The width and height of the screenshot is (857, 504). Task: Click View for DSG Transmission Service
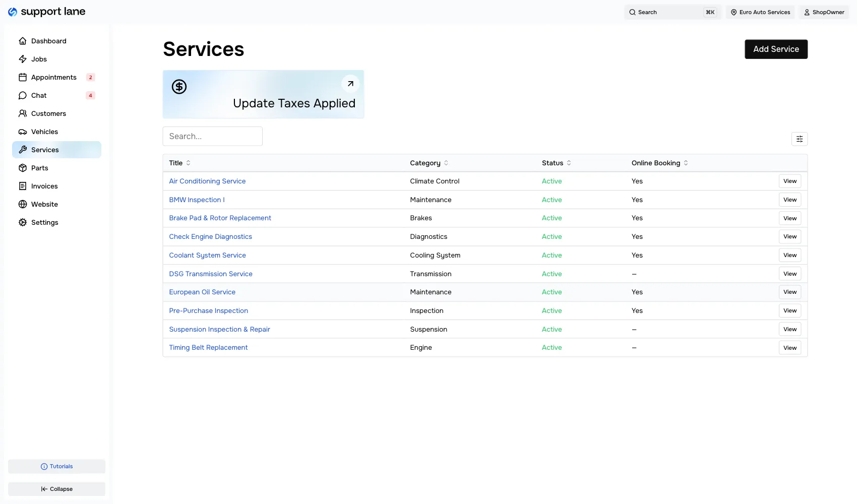[790, 274]
